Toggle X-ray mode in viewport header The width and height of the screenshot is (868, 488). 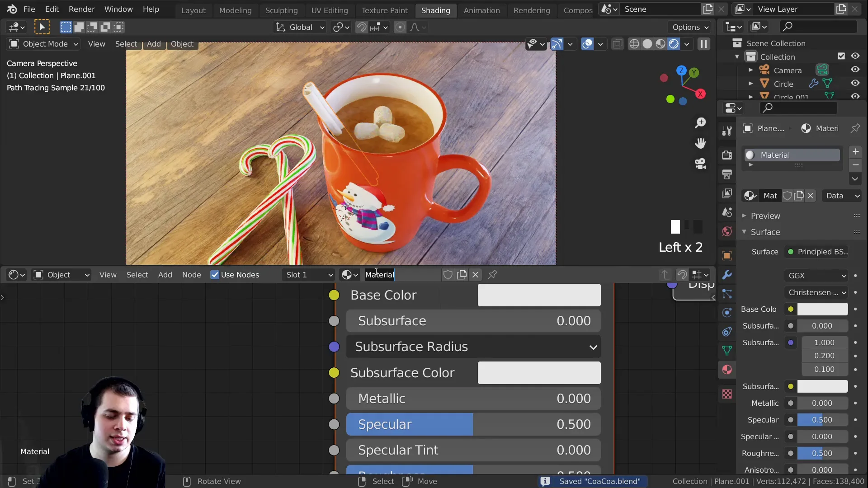pyautogui.click(x=617, y=44)
